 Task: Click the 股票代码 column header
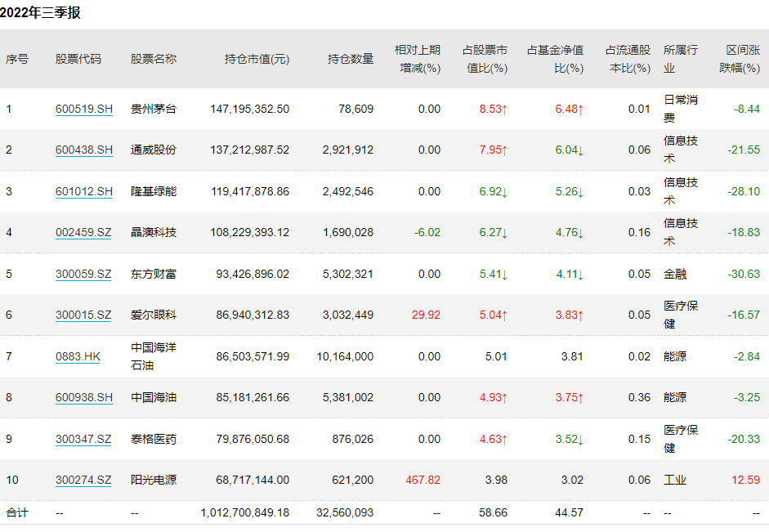pos(78,59)
